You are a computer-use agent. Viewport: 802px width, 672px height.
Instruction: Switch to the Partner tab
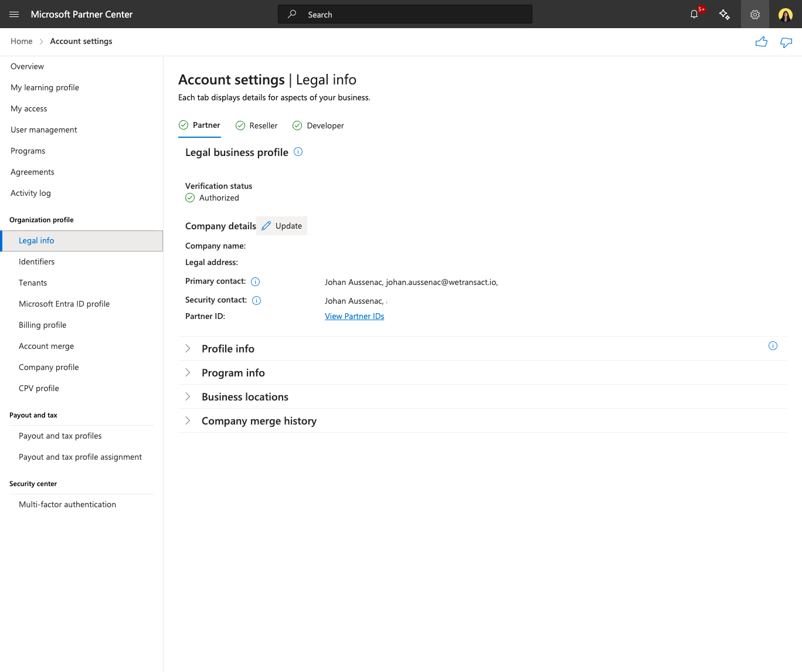click(199, 125)
